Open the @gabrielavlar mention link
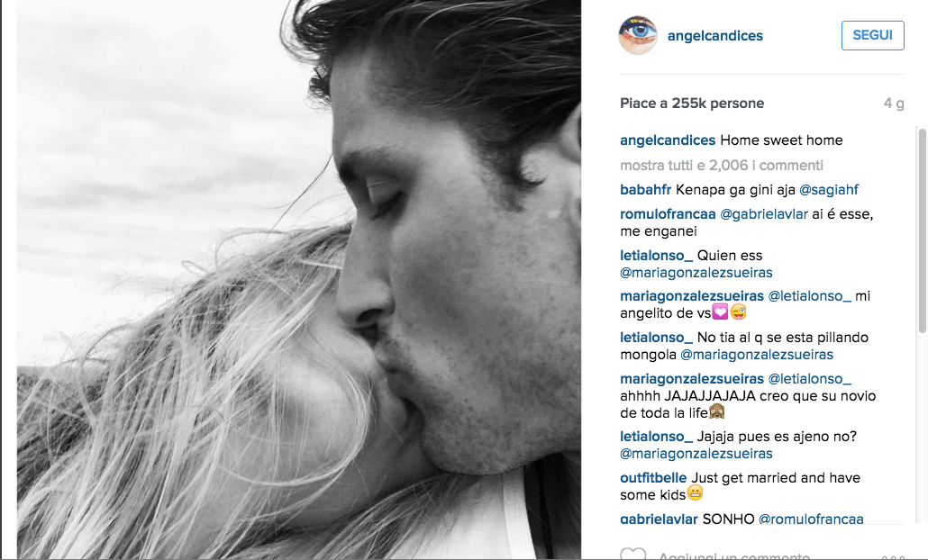Screen dimensions: 928x560 [763, 214]
